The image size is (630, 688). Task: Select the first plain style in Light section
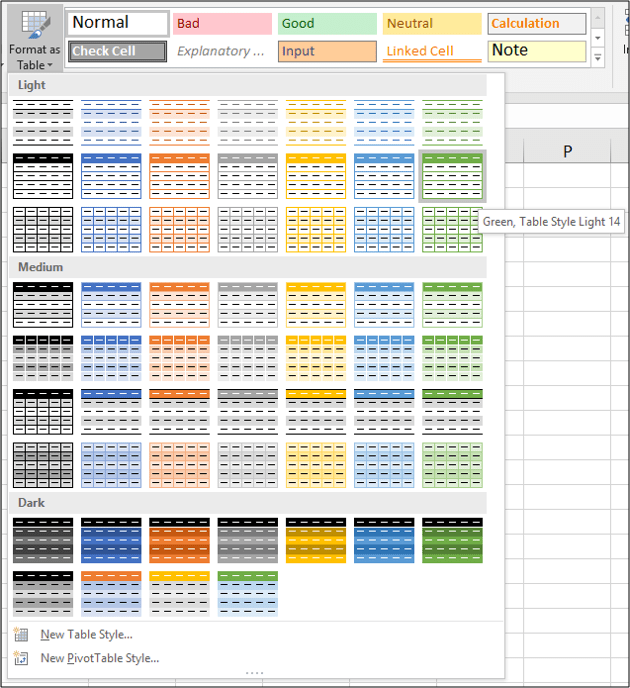[x=43, y=122]
